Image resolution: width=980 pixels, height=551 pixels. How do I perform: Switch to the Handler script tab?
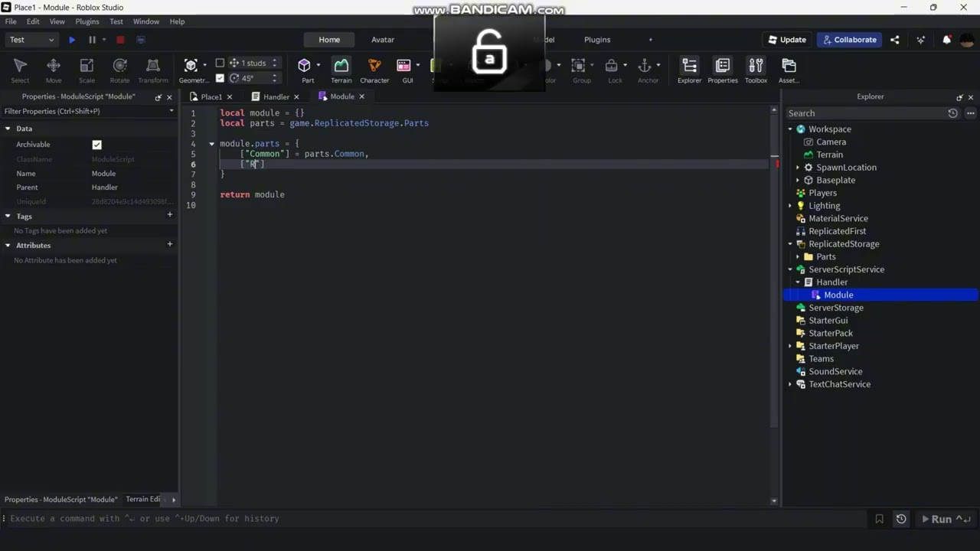click(276, 96)
